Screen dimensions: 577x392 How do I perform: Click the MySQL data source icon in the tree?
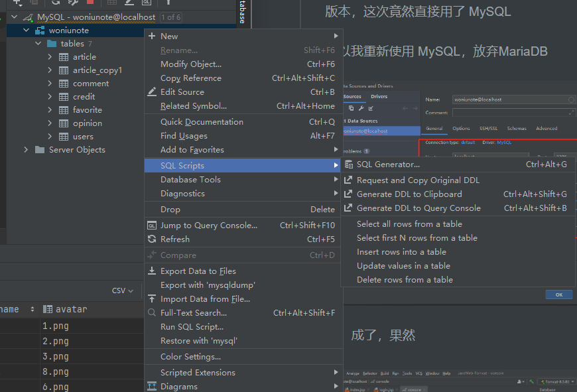29,17
